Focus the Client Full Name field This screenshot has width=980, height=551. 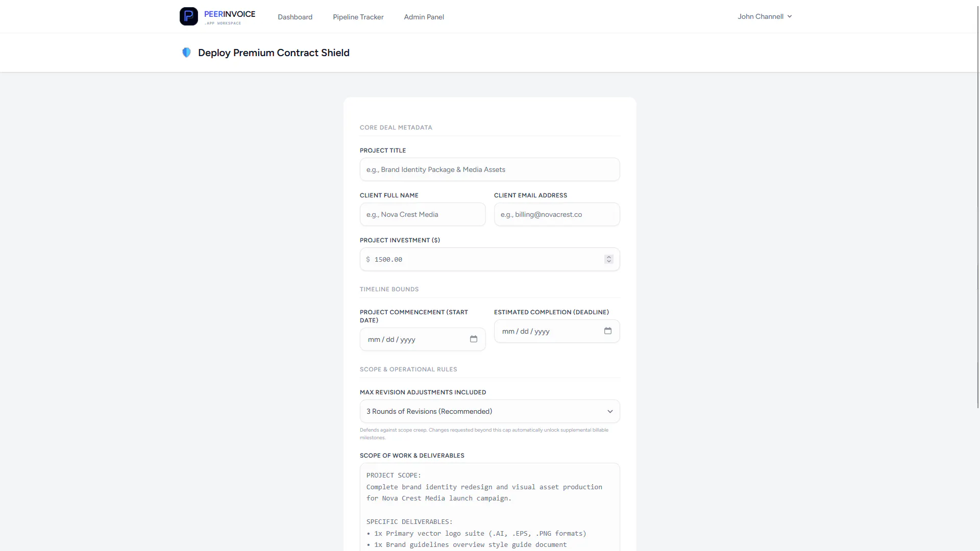[423, 214]
